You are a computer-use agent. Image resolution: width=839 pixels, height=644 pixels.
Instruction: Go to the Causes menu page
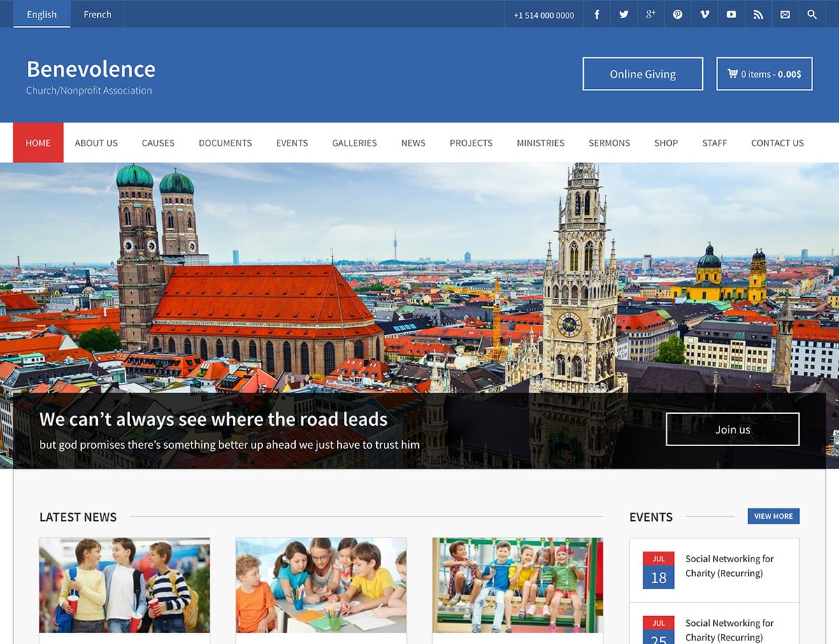[158, 143]
